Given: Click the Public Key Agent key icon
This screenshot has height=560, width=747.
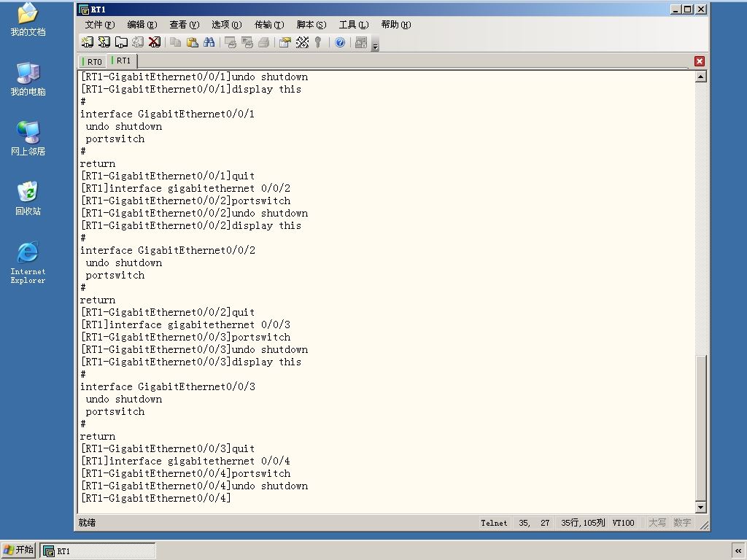Looking at the screenshot, I should (x=318, y=42).
